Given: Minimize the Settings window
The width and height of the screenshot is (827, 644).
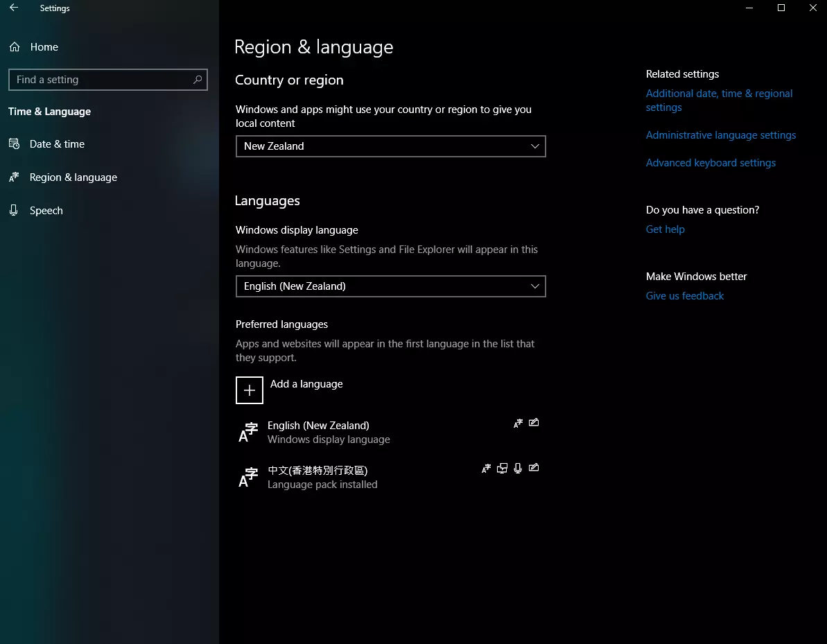Looking at the screenshot, I should [749, 8].
